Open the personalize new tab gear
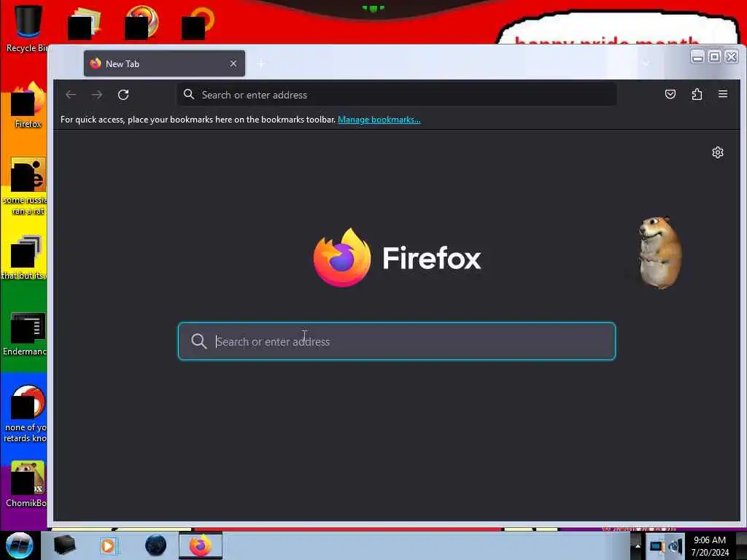 coord(718,152)
